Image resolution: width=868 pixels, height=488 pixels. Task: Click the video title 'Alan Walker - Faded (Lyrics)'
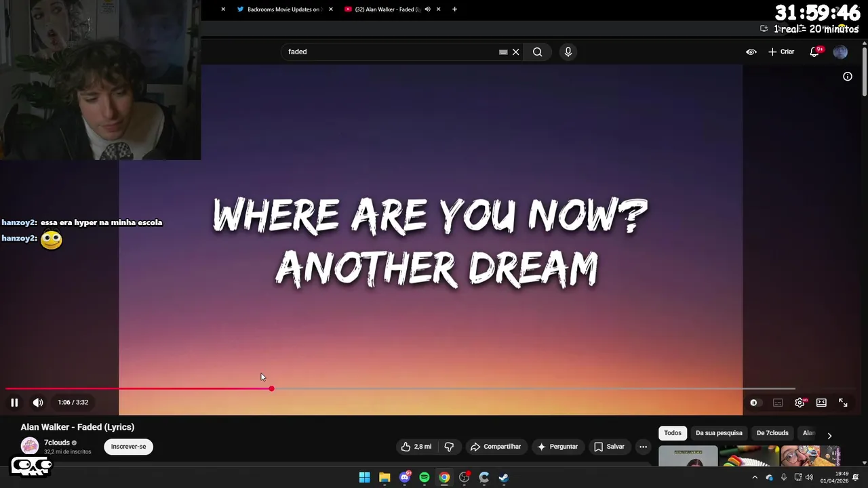[x=77, y=427]
